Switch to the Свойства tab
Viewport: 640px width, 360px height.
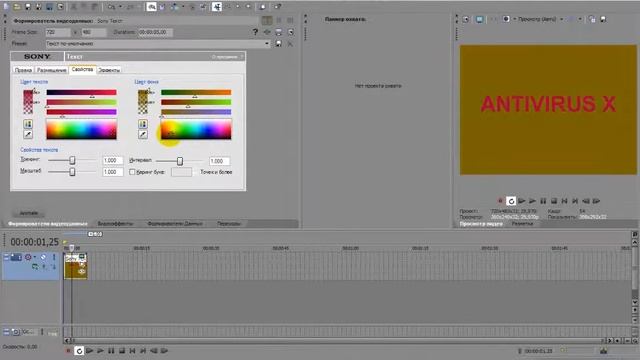click(82, 69)
